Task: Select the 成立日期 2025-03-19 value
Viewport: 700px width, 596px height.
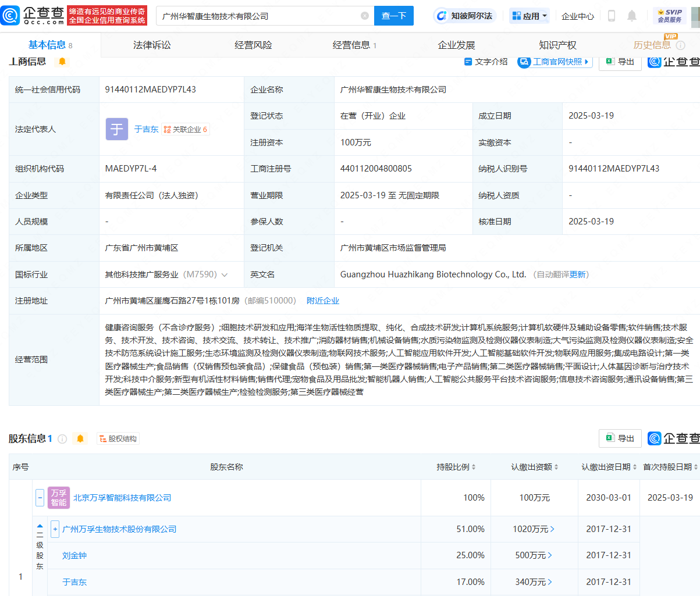Action: tap(591, 116)
